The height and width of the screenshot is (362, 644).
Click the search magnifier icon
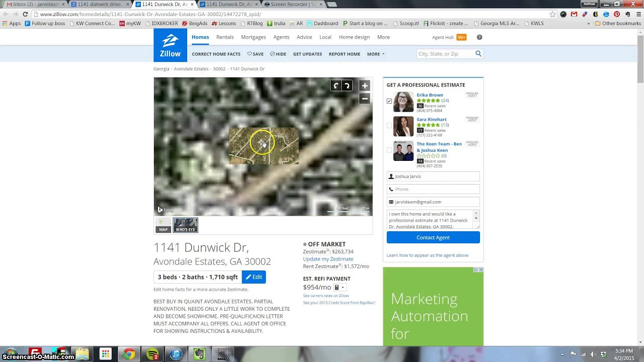click(478, 54)
